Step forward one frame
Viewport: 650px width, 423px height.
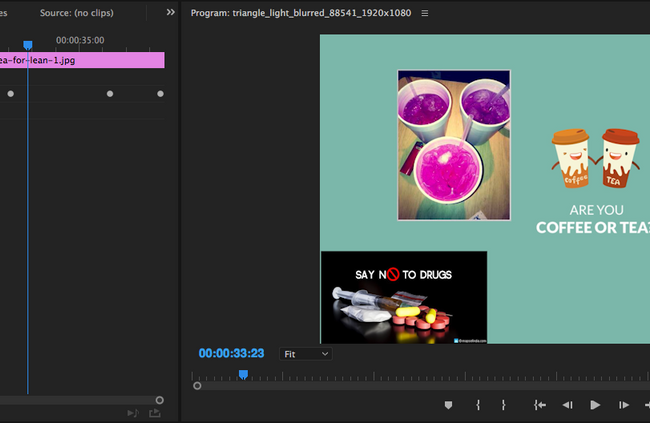pyautogui.click(x=623, y=405)
